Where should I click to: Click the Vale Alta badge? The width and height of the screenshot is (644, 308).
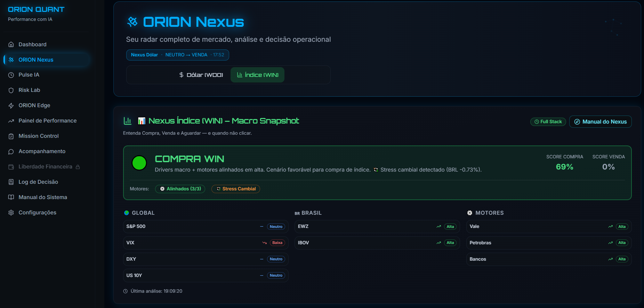622,227
